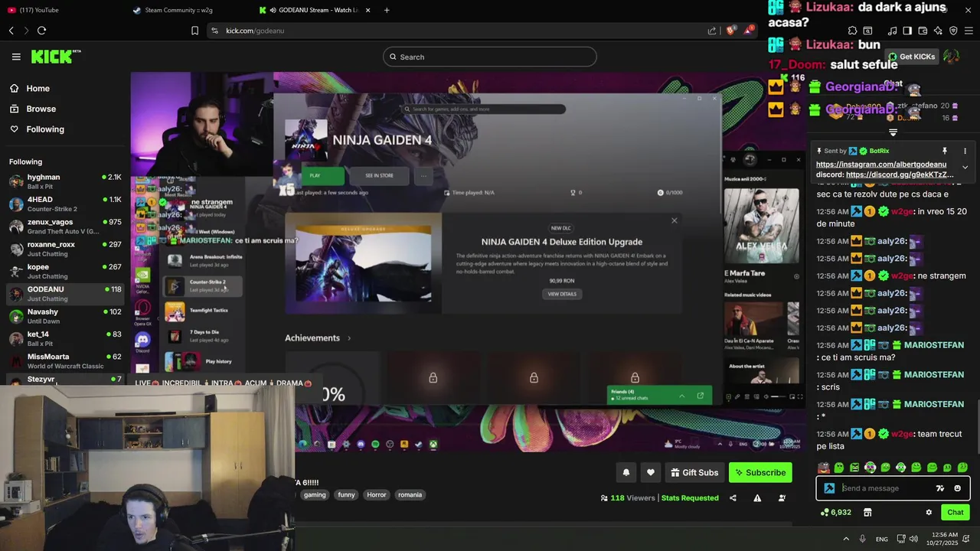Show hidden system tray icons
The image size is (980, 551).
pos(847,539)
